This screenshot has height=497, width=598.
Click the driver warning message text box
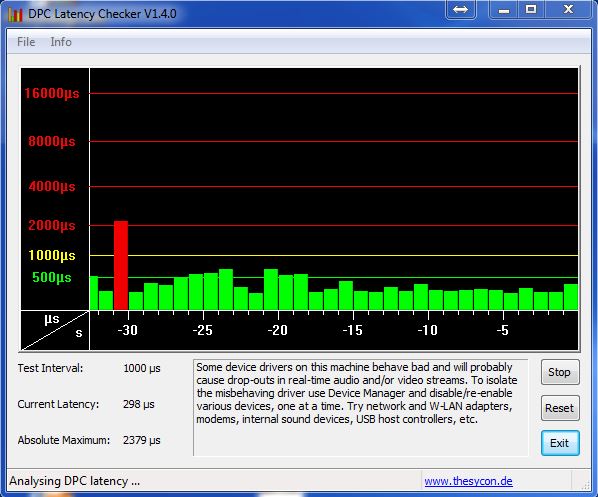360,407
